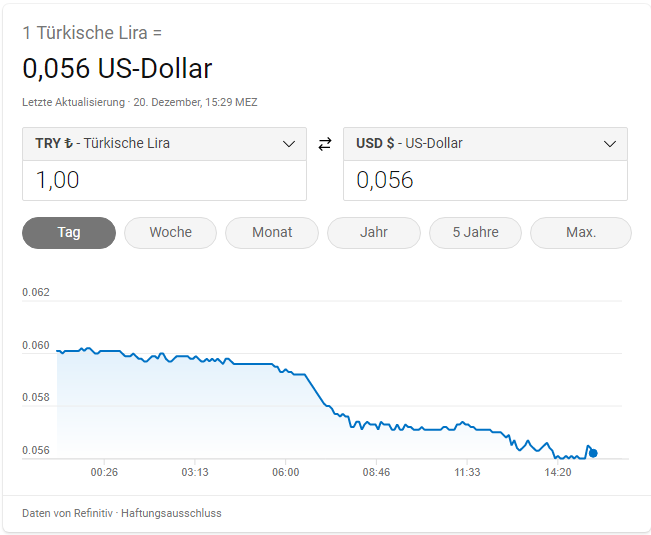Image resolution: width=651 pixels, height=535 pixels.
Task: Open the TRY Türkische Lira dropdown
Action: [164, 144]
